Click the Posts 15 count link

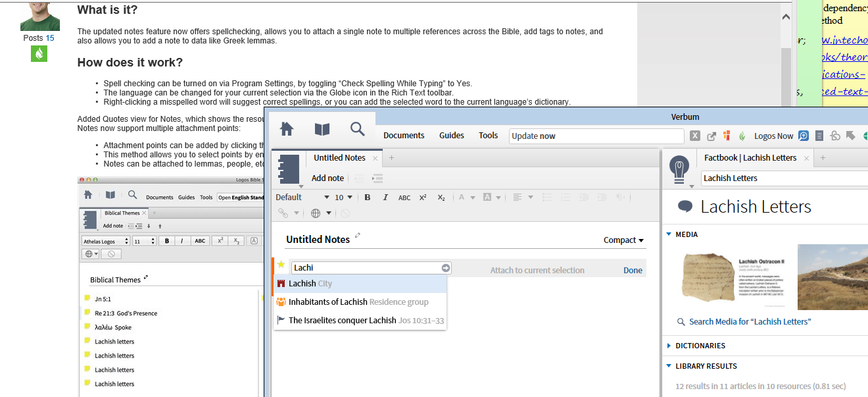tap(49, 38)
